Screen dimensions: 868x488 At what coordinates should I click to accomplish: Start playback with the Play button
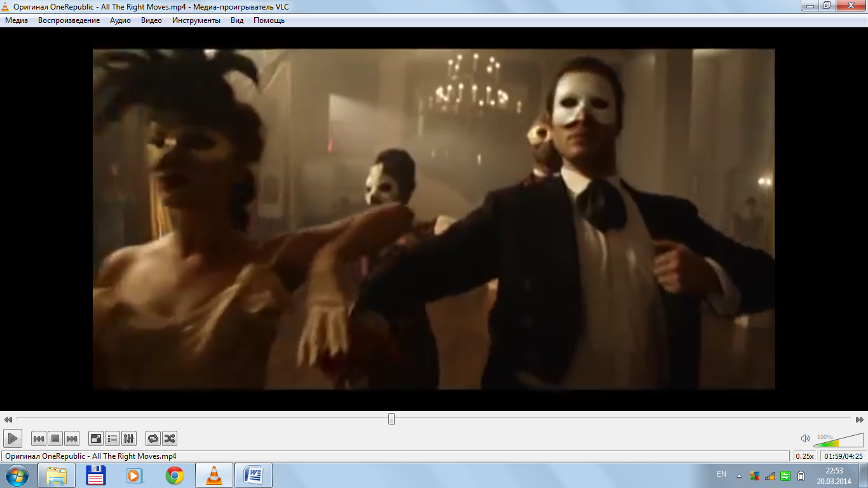click(13, 438)
